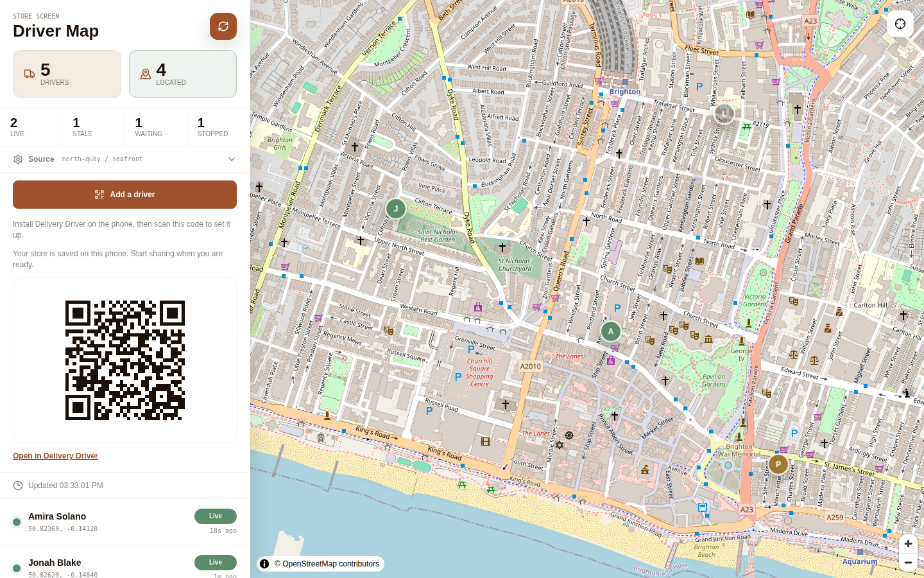Click Live badge for Jonah Blake
Screen dimensions: 924x578
click(216, 563)
